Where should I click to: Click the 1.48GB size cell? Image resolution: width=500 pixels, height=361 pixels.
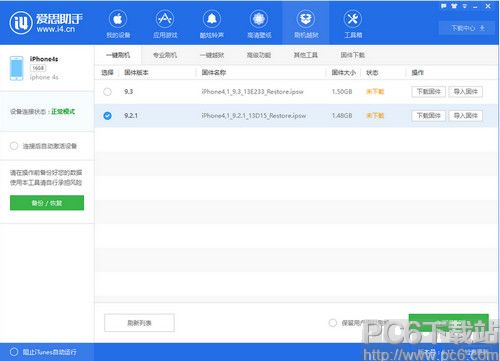click(x=342, y=116)
